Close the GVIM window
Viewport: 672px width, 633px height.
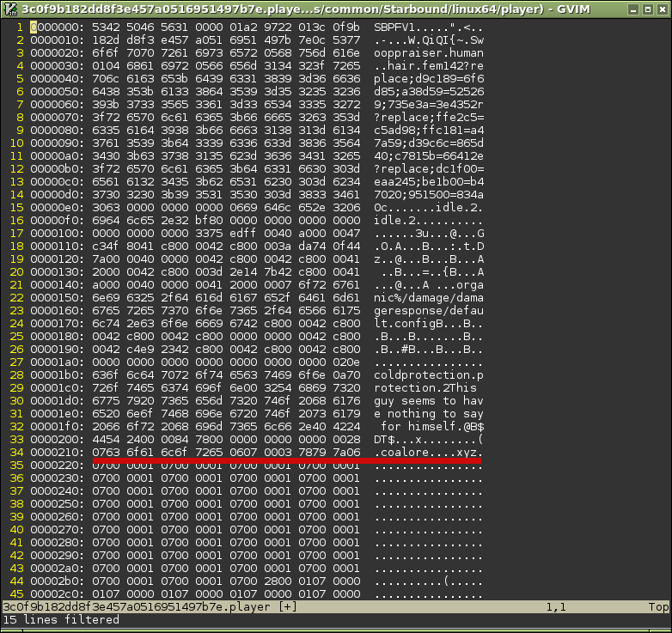click(661, 9)
